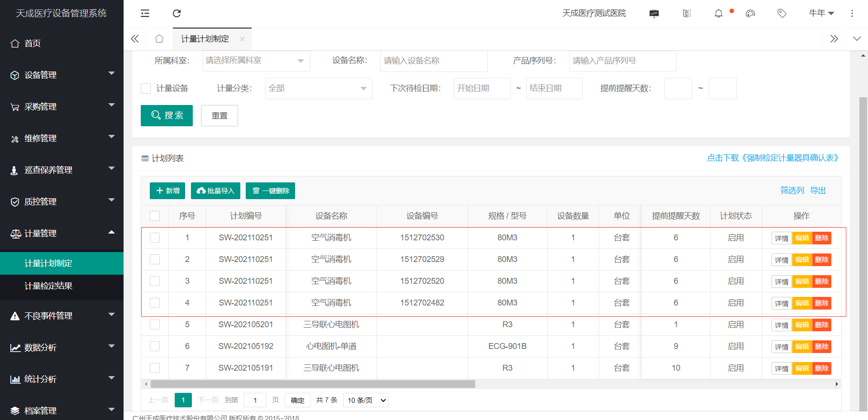Check row 2 with device 1512702529
The image size is (868, 420).
155,259
